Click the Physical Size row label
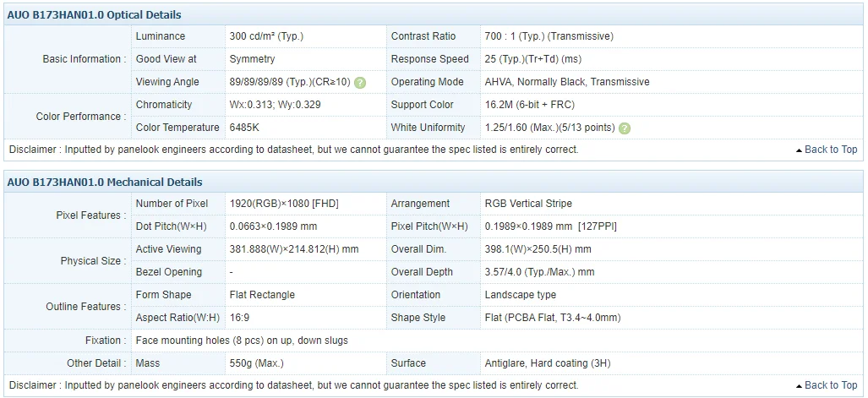Image resolution: width=868 pixels, height=398 pixels. click(93, 261)
